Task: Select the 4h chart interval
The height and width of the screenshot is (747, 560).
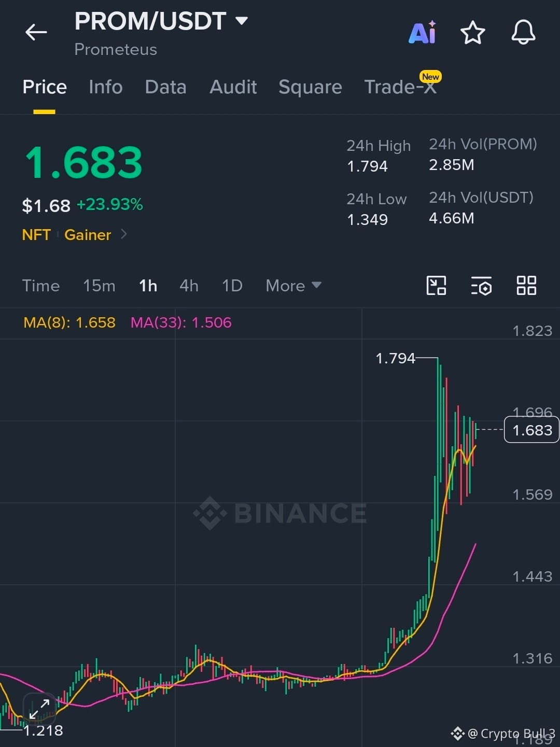Action: pos(189,286)
